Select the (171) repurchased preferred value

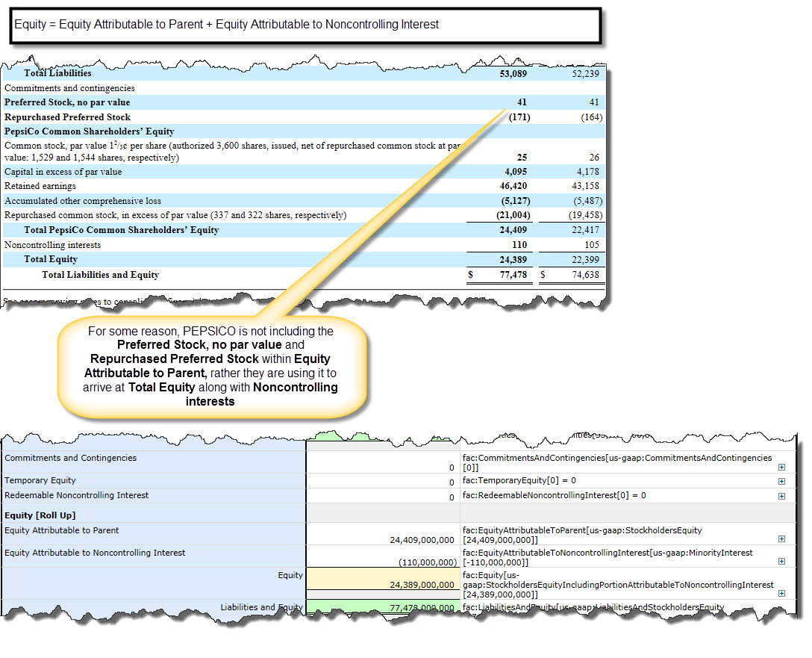(x=519, y=117)
